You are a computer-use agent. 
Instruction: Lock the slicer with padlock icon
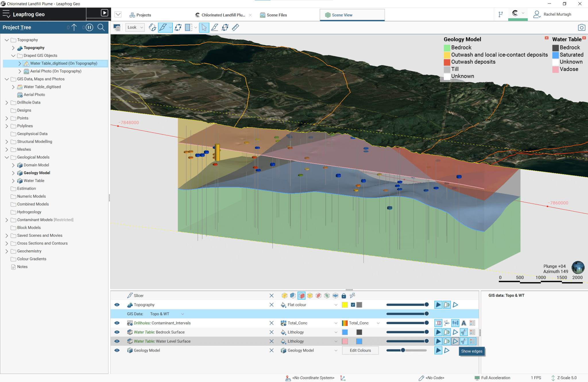(x=344, y=296)
